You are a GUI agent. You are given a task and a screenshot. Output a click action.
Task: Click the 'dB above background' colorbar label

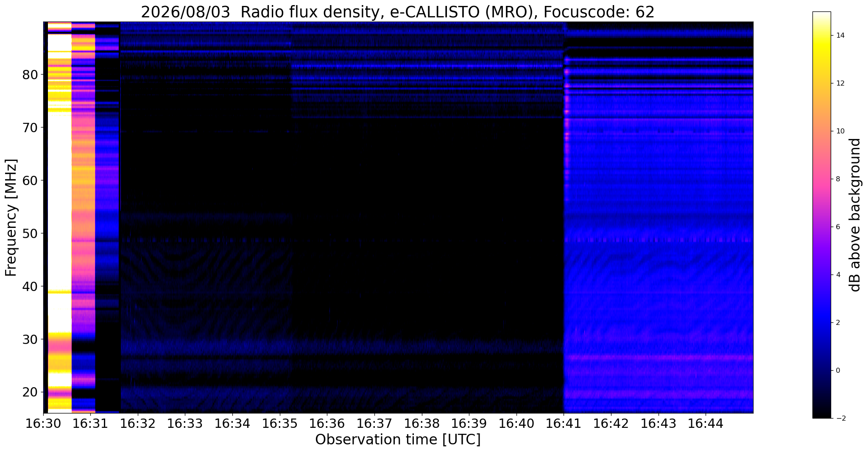coord(855,215)
